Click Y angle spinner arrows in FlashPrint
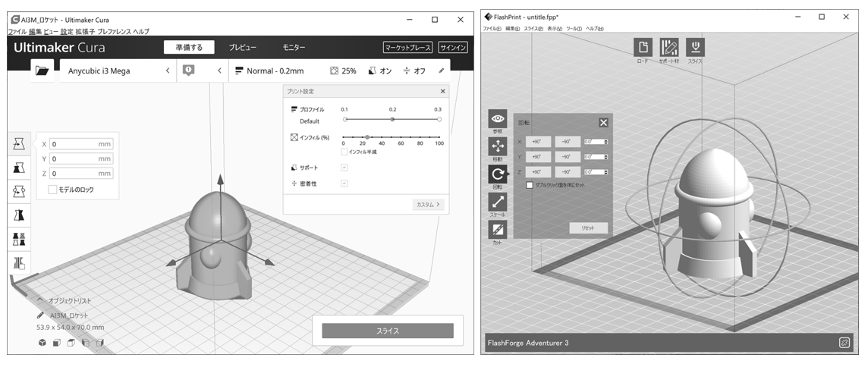868x367 pixels. [605, 157]
